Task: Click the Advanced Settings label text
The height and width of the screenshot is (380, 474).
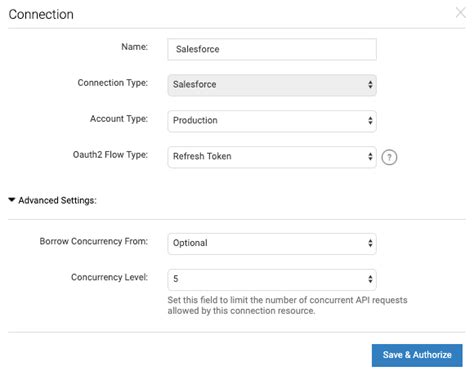Action: (57, 200)
